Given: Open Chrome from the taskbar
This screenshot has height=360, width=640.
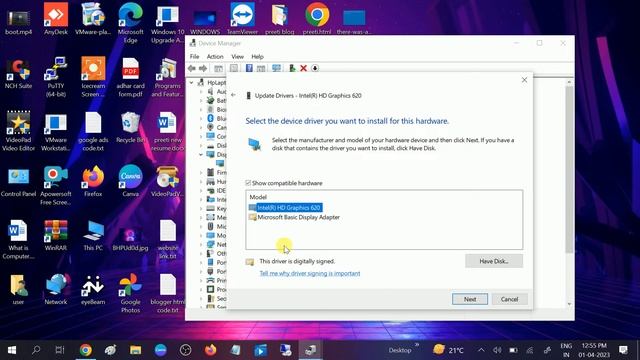Looking at the screenshot, I should pos(86,350).
